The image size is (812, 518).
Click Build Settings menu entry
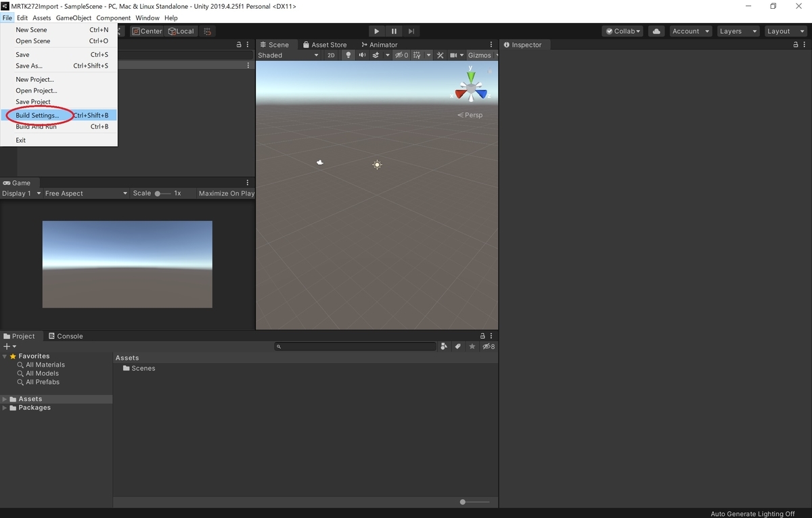pyautogui.click(x=59, y=116)
